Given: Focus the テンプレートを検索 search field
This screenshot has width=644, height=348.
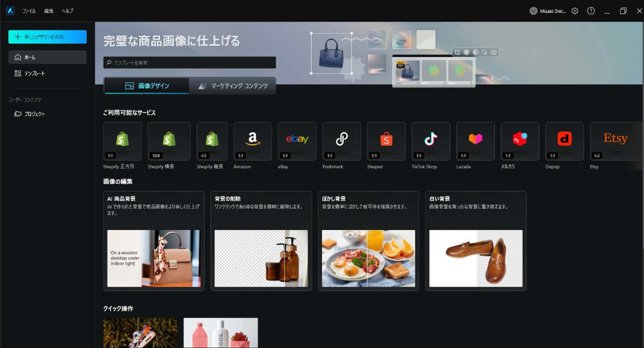Looking at the screenshot, I should point(190,63).
